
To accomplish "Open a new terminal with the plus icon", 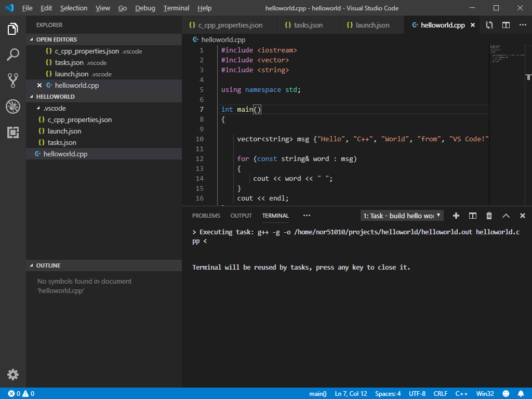I will [456, 215].
